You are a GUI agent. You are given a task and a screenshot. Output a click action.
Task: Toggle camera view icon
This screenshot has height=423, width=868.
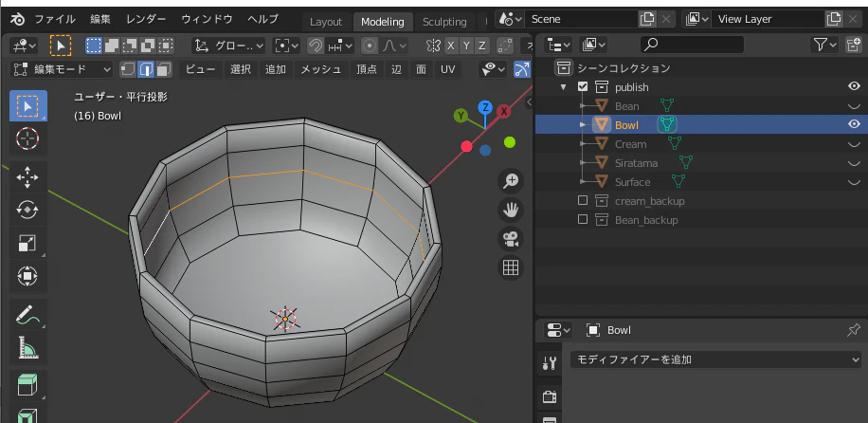tap(511, 239)
